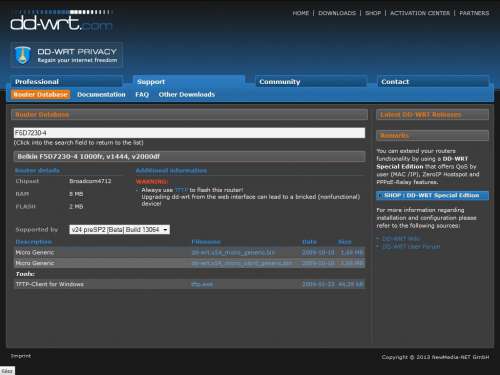Click the red 'WARNING:' label
Screen dimensions: 500x375
(x=152, y=182)
